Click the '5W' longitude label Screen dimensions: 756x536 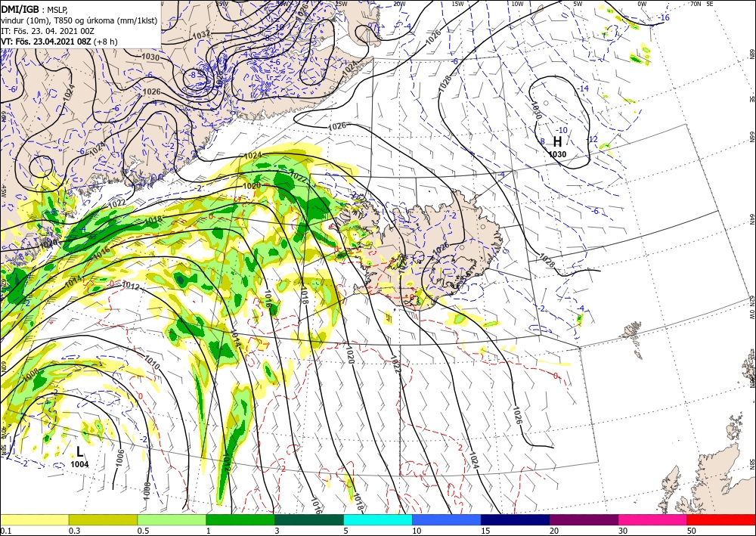click(x=578, y=4)
